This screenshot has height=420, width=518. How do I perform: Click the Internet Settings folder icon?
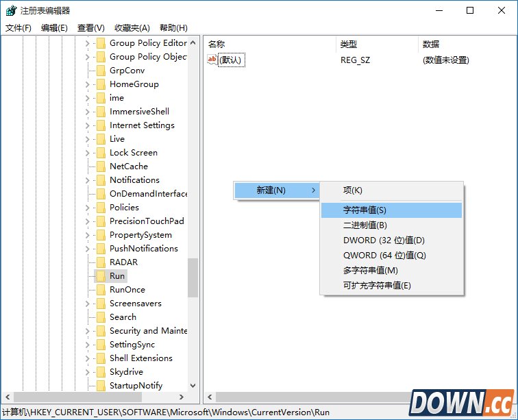point(101,125)
